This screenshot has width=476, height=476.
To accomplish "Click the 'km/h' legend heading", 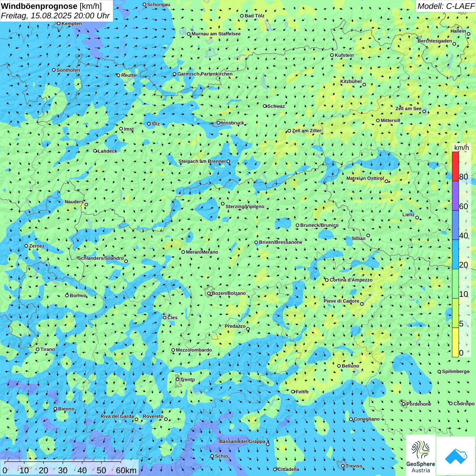I will click(x=461, y=147).
